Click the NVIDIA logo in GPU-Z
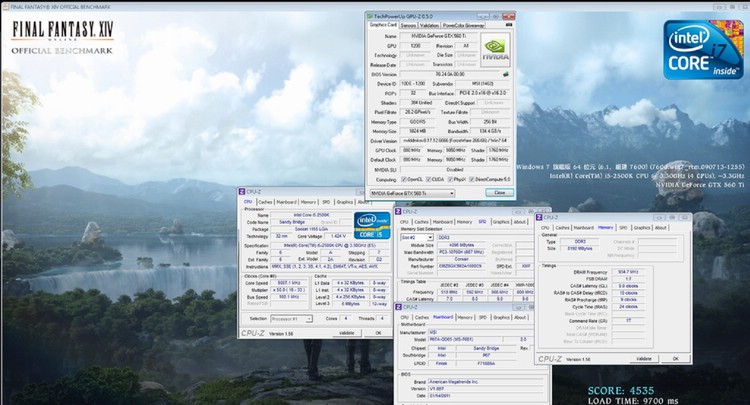750x405 pixels. [x=495, y=50]
